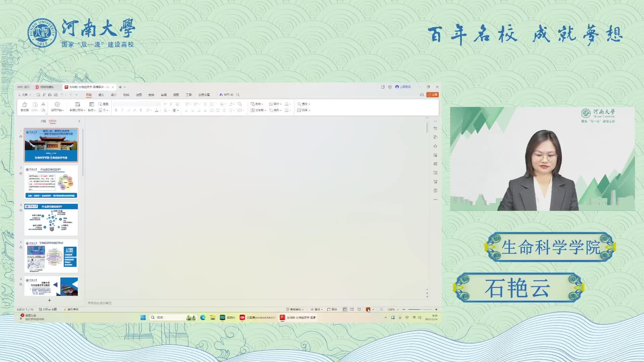Open the 审阅 ribbon tab
This screenshot has width=644, height=362.
pyautogui.click(x=164, y=95)
